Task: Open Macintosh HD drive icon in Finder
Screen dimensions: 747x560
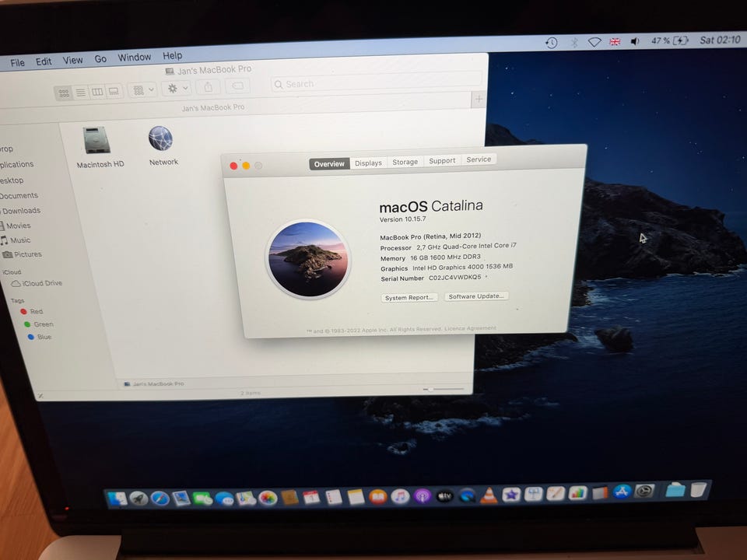Action: click(97, 140)
